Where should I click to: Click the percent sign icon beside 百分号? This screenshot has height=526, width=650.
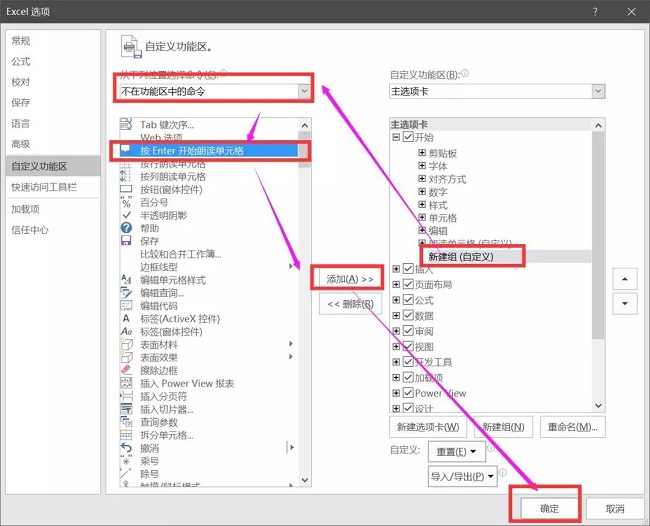click(x=126, y=202)
